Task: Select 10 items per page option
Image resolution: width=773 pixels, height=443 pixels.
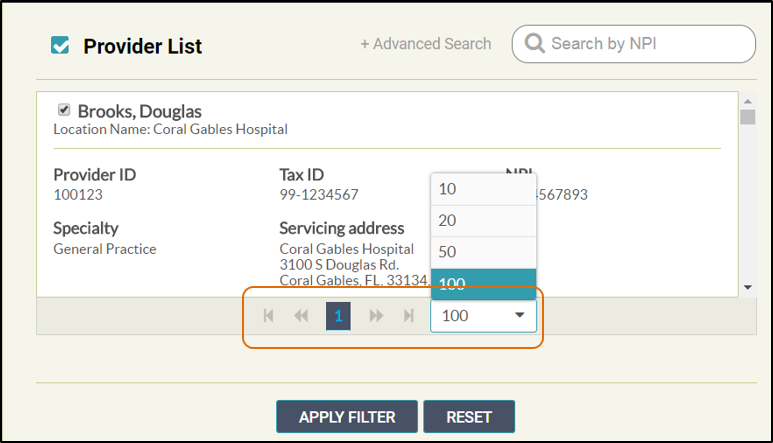Action: click(x=484, y=189)
